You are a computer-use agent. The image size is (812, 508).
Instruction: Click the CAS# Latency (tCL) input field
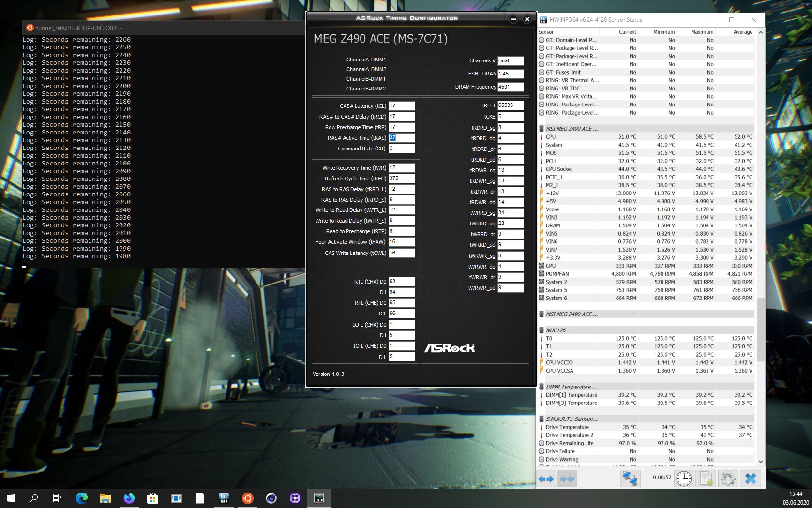click(x=402, y=106)
